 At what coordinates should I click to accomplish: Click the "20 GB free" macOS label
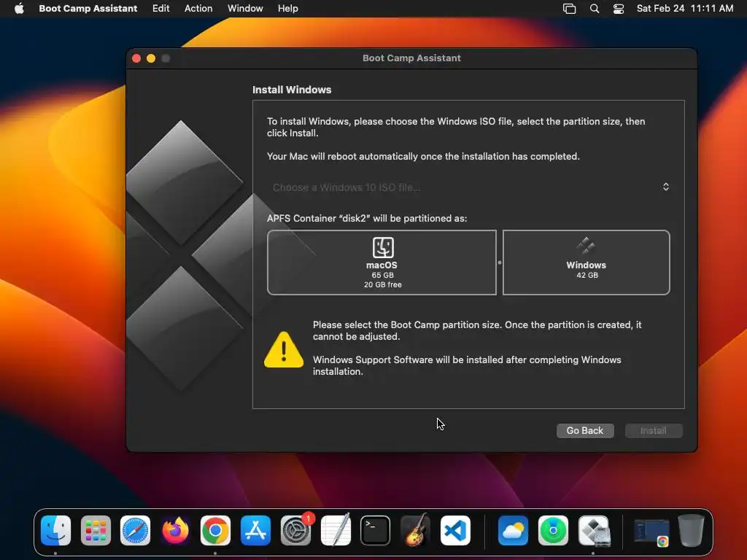(382, 285)
